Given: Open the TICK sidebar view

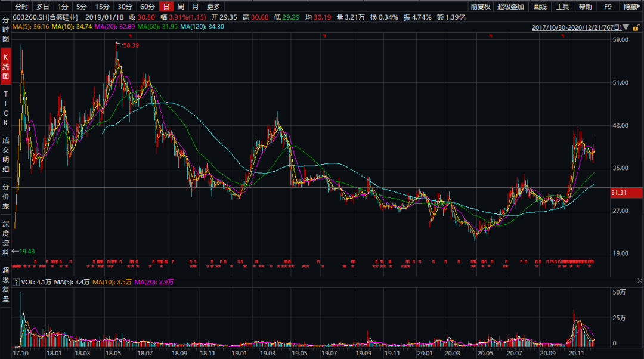Looking at the screenshot, I should 6,108.
